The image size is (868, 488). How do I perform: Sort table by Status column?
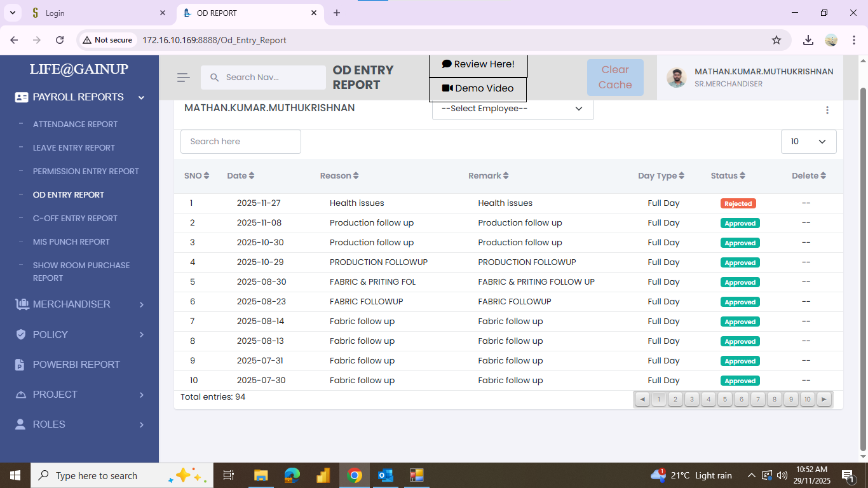[728, 176]
